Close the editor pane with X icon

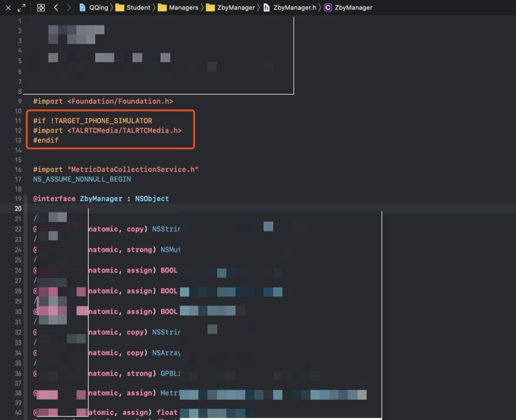[8, 7]
